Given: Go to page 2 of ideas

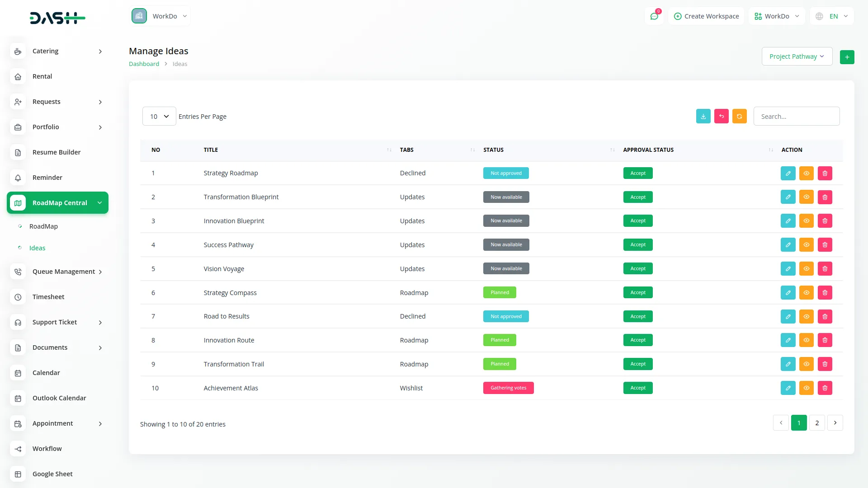Looking at the screenshot, I should [x=817, y=422].
